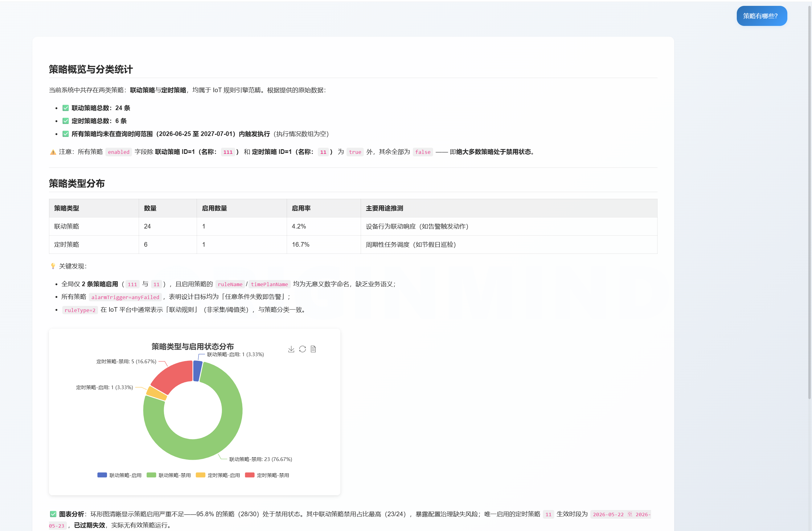
Task: Click the 定时策略-启用: 1 (3.33%) label
Action: (105, 387)
